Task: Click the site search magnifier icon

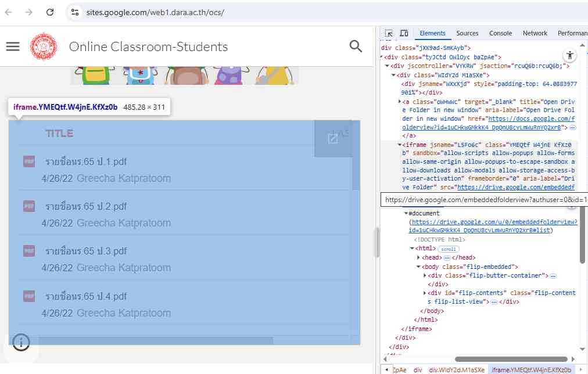Action: pos(356,46)
